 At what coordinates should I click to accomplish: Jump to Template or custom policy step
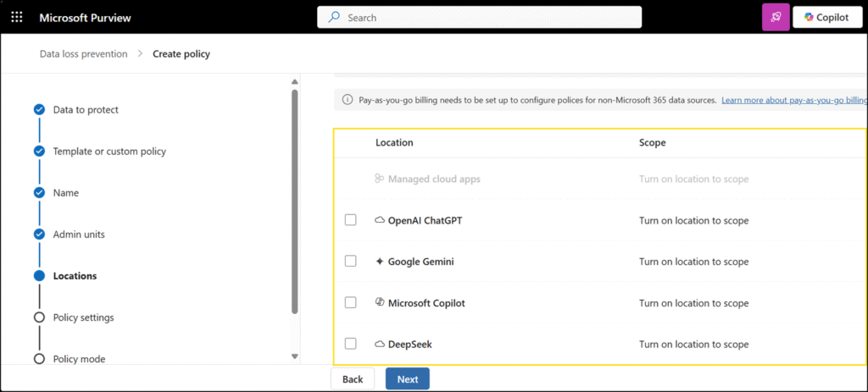108,151
